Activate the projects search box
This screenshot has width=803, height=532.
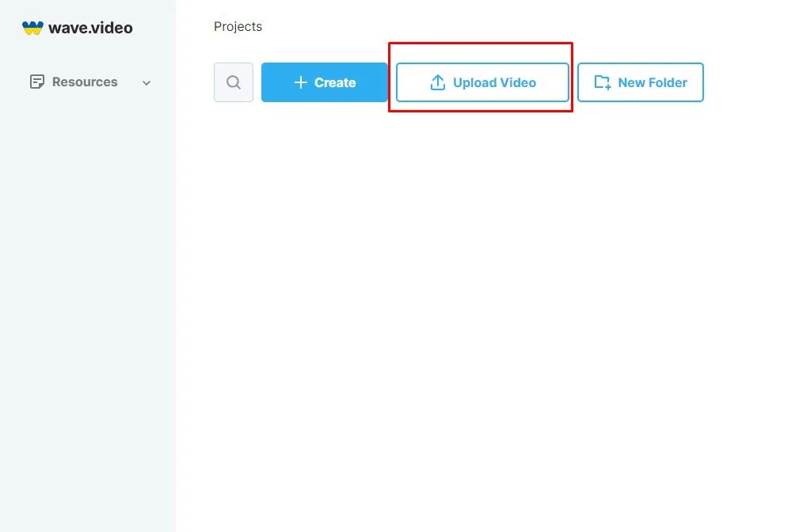tap(234, 82)
